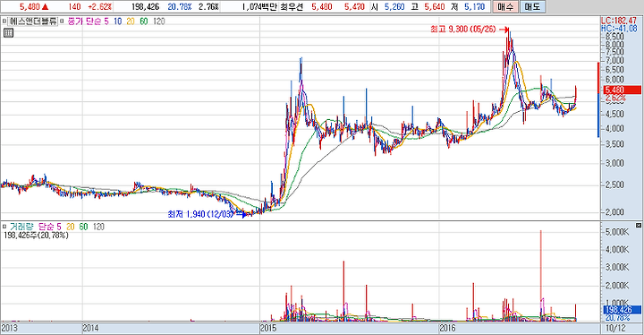Click the 6,000 price axis label
Screen dimensions: 644x335
coord(614,80)
